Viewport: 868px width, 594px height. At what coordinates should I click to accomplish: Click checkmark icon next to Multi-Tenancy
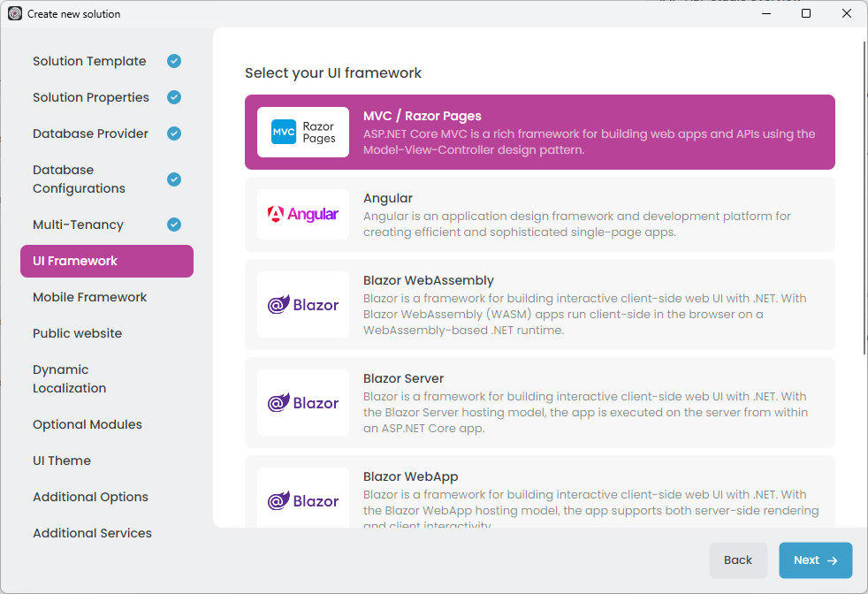pyautogui.click(x=174, y=225)
